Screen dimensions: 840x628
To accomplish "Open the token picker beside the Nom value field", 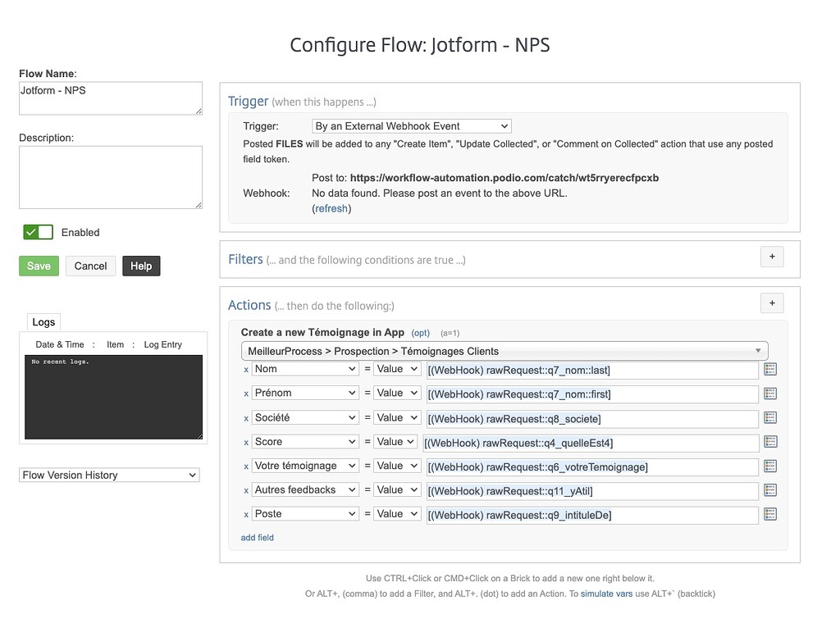I will point(769,369).
